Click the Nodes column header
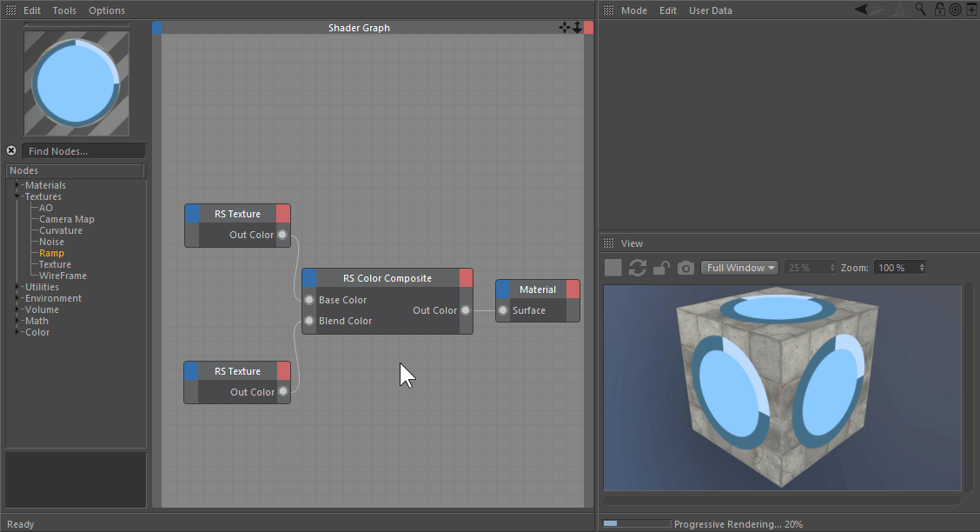Screen dimensions: 980x532 (x=75, y=170)
